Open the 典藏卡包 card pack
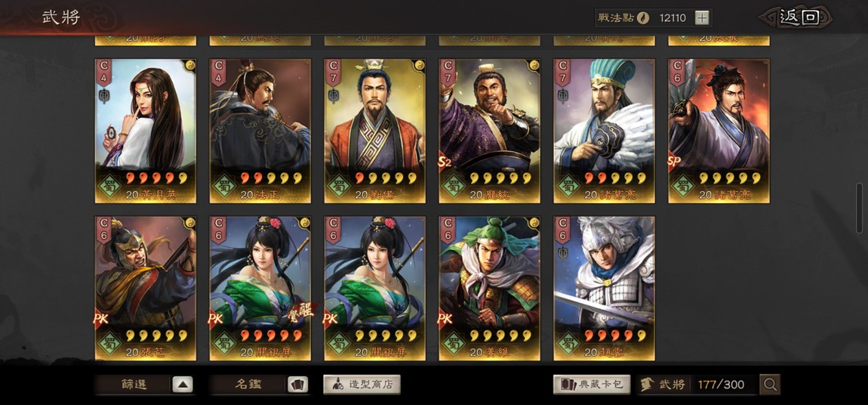 point(591,385)
